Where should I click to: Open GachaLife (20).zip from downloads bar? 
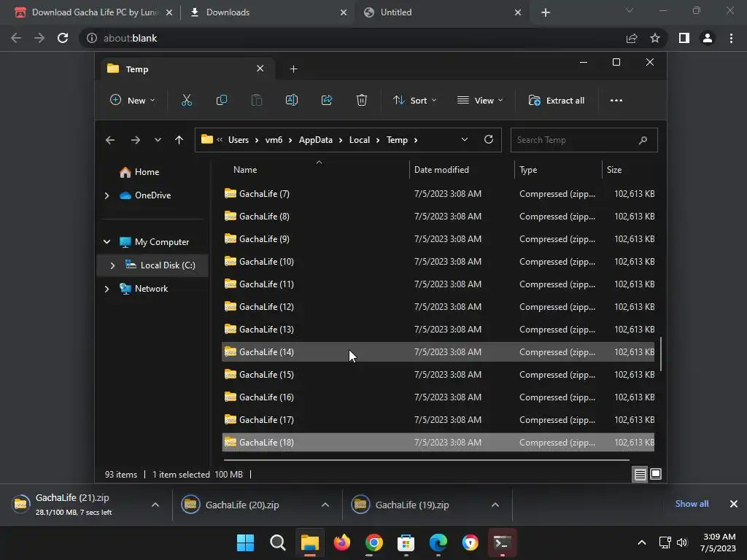tap(242, 505)
